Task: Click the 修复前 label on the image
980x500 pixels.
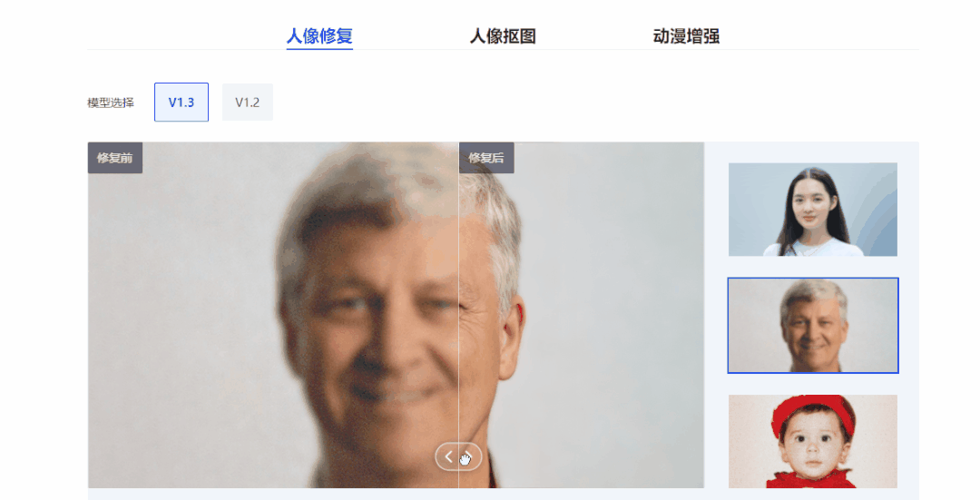Action: click(x=115, y=158)
